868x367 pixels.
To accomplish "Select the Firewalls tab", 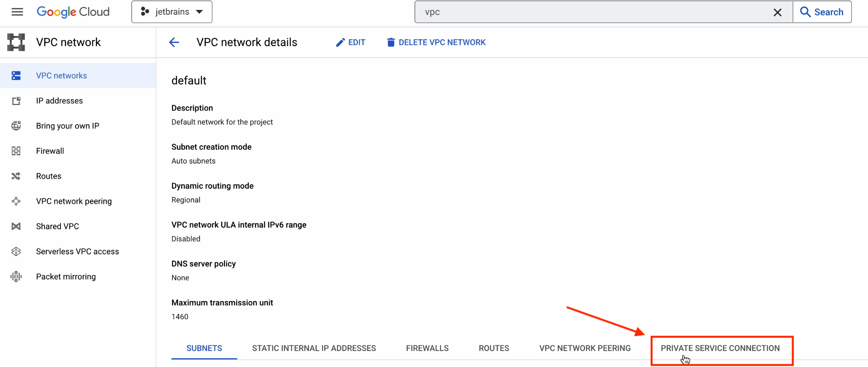I will (427, 348).
